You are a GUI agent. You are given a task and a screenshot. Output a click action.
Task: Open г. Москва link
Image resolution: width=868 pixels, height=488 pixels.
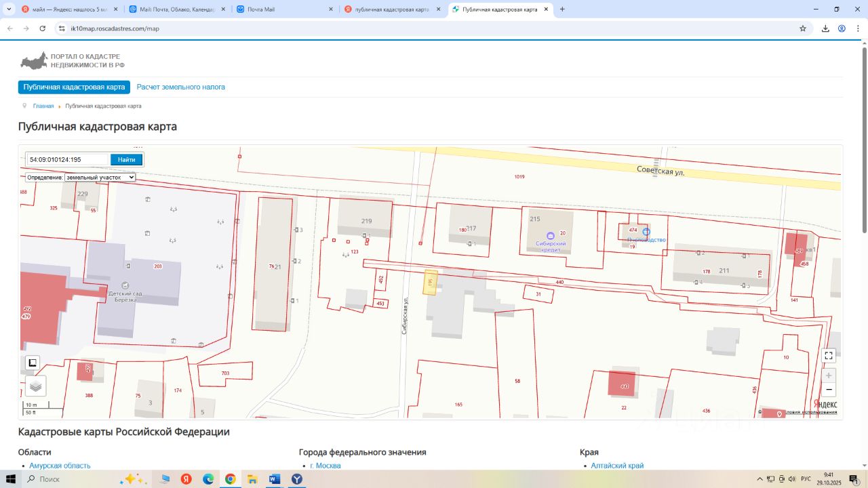coord(325,466)
